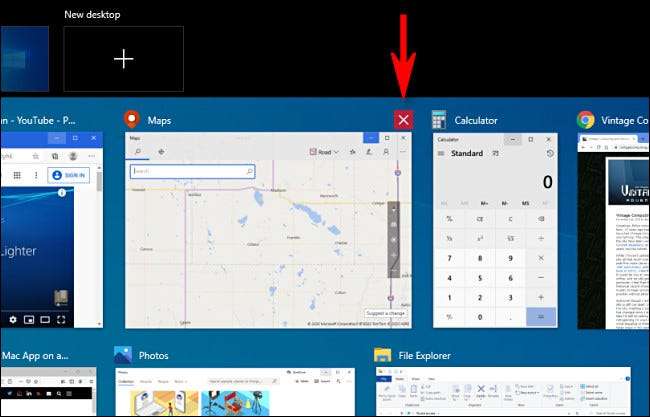Open the Search tab icon in Maps toolbar
650x417 pixels.
click(x=138, y=152)
